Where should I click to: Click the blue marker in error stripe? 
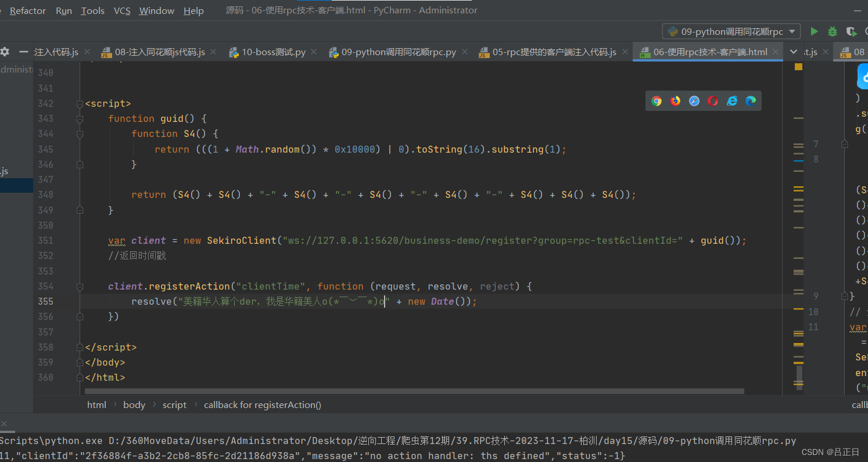click(798, 160)
